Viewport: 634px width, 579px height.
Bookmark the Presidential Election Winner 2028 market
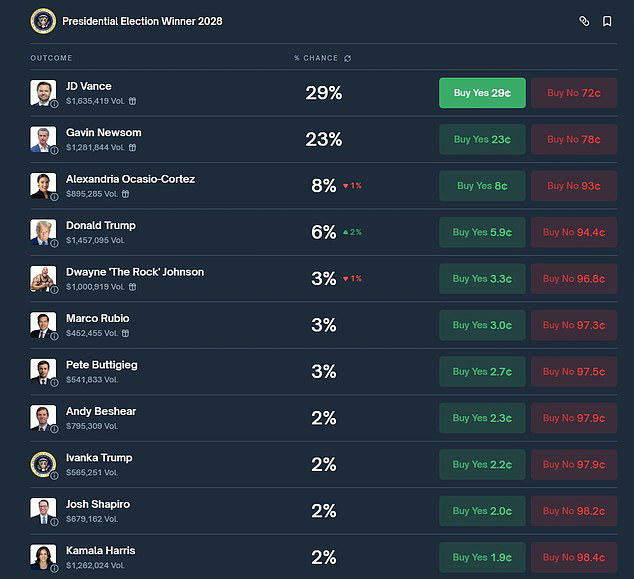click(607, 21)
